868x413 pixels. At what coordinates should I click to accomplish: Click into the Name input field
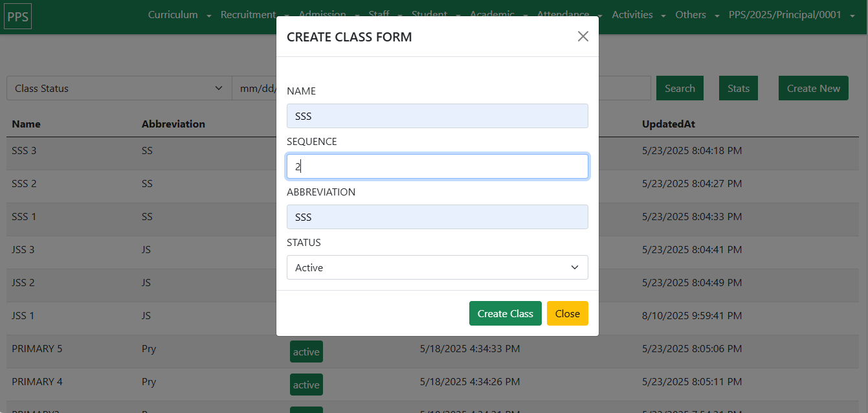coord(437,116)
